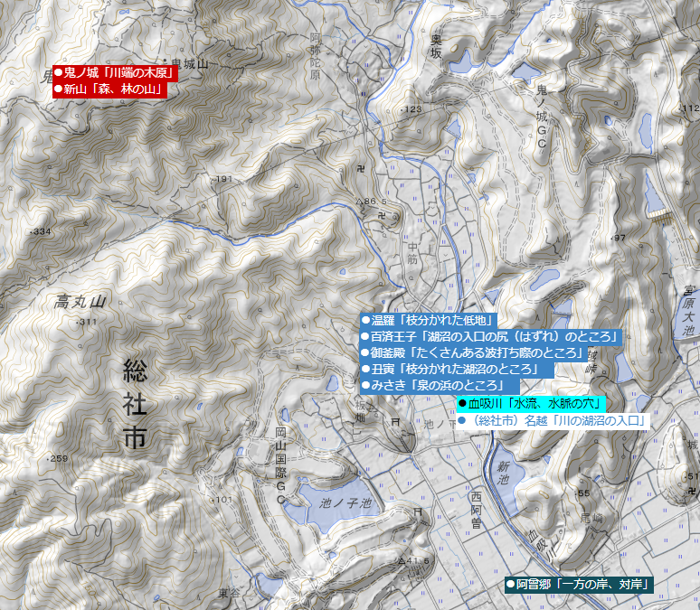Click the torii shrine symbol near 板畑
The image size is (700, 610).
(x=393, y=422)
